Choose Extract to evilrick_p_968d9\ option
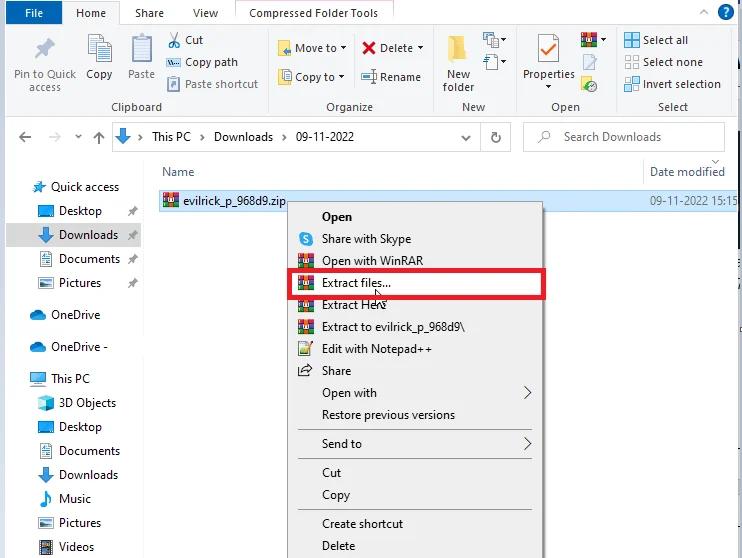742x558 pixels. click(x=415, y=327)
